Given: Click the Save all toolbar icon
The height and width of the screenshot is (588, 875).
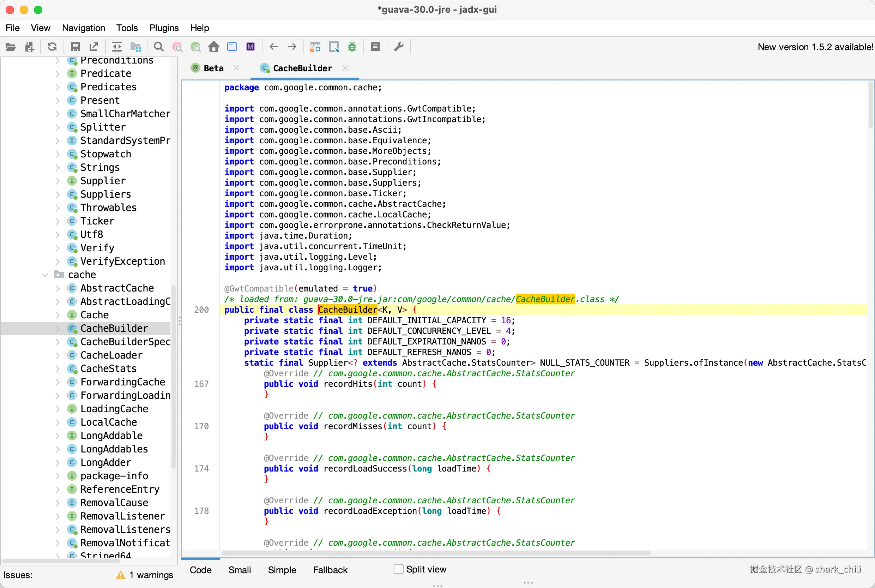Looking at the screenshot, I should [x=76, y=47].
